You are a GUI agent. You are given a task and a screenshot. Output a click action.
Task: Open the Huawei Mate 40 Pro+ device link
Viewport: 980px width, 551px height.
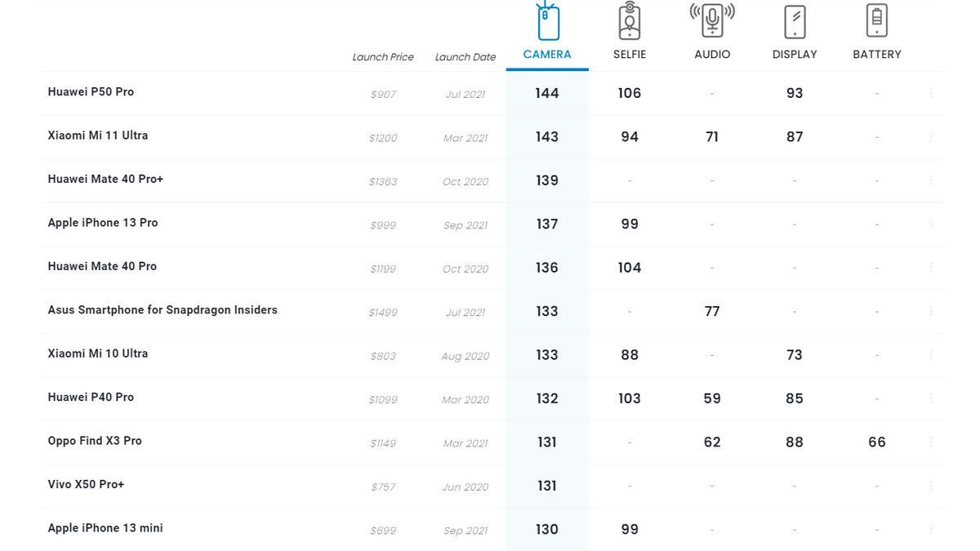pos(105,180)
